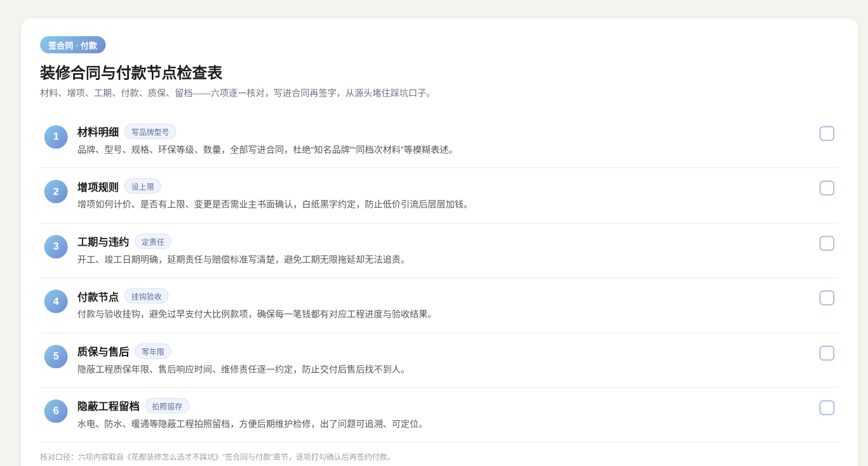The width and height of the screenshot is (868, 466).
Task: Select the number 2 badge for 增项规则
Action: 56,192
